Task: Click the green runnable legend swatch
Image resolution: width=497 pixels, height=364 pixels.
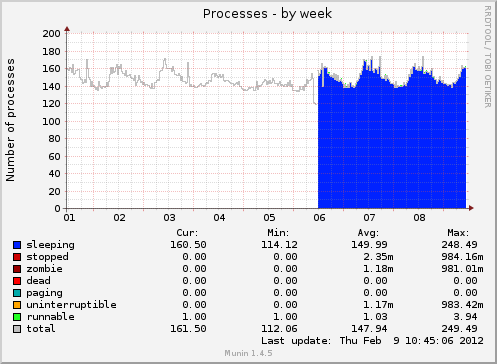Action: click(17, 317)
